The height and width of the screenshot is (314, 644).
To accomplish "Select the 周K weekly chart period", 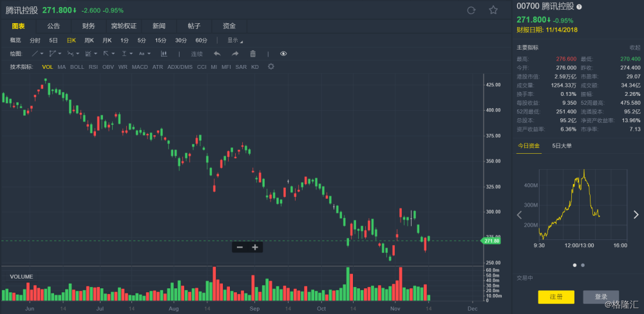I will click(x=89, y=41).
